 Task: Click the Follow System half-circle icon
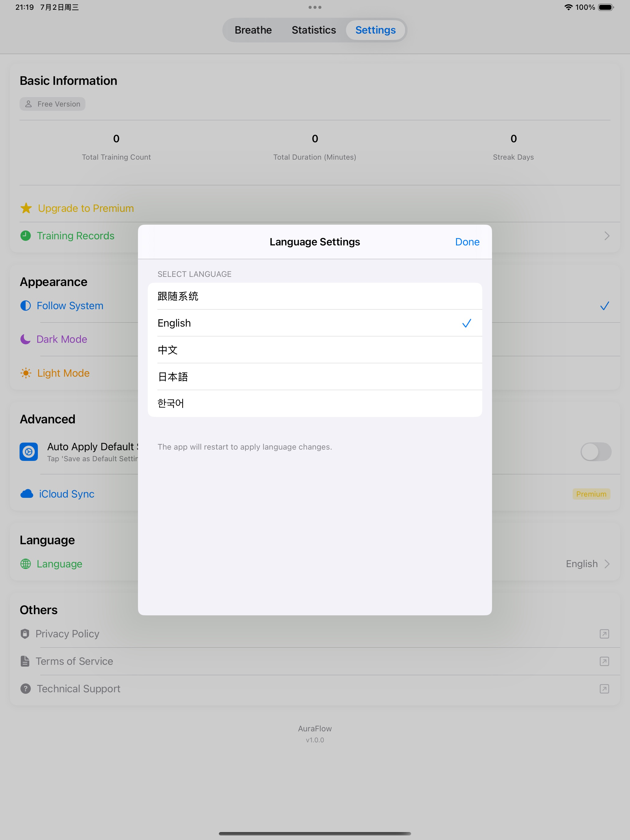pyautogui.click(x=25, y=306)
